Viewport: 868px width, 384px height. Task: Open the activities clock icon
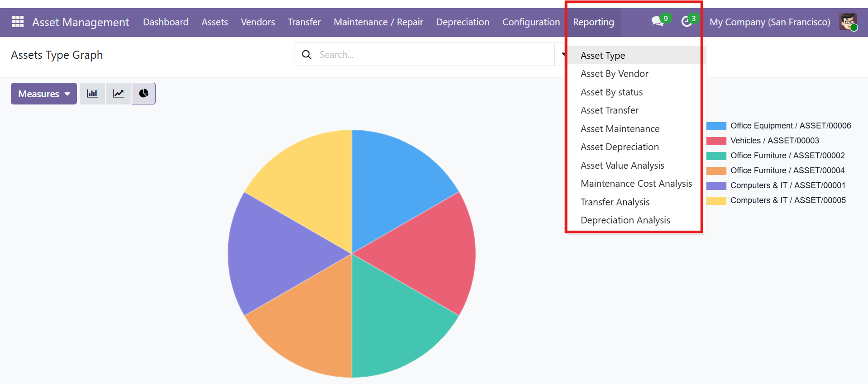pyautogui.click(x=687, y=22)
